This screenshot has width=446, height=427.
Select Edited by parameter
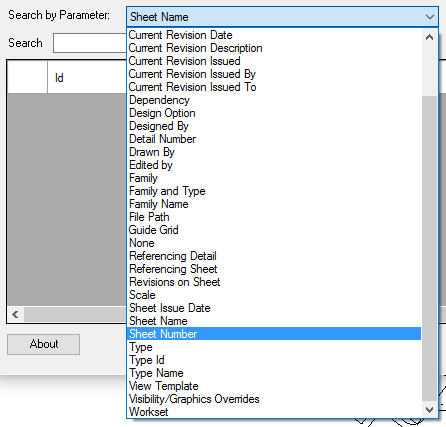pyautogui.click(x=274, y=165)
